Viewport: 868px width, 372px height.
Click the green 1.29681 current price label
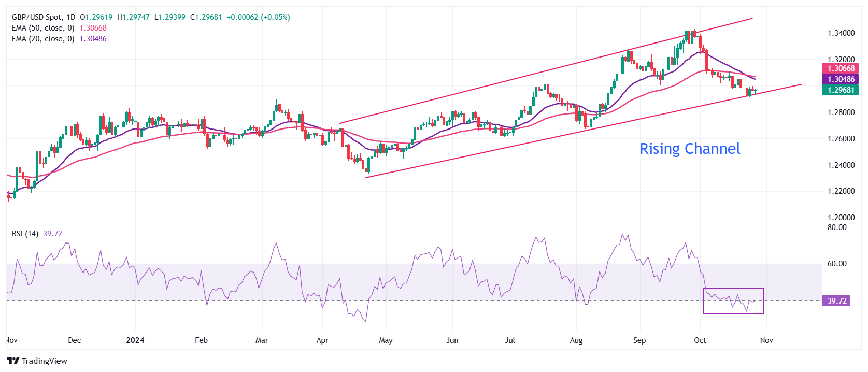coord(840,90)
